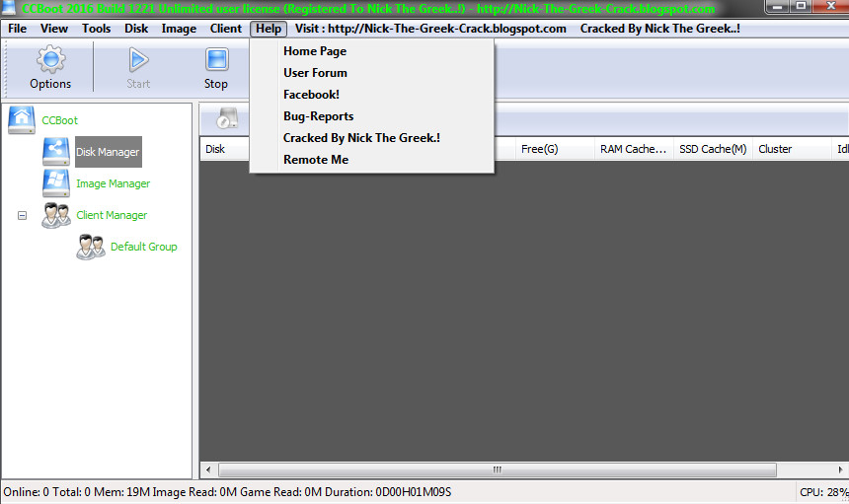
Task: Open the Tools menu
Action: click(97, 29)
